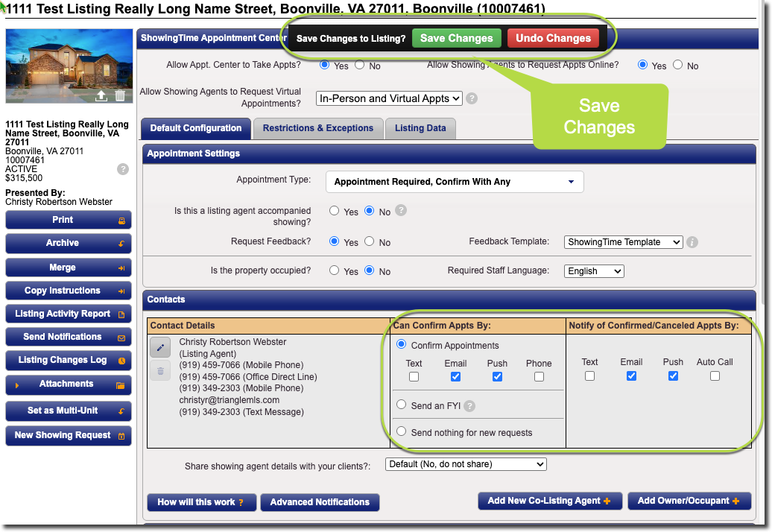Click Add Owner/Occupant button
Image resolution: width=772 pixels, height=532 pixels.
point(689,501)
